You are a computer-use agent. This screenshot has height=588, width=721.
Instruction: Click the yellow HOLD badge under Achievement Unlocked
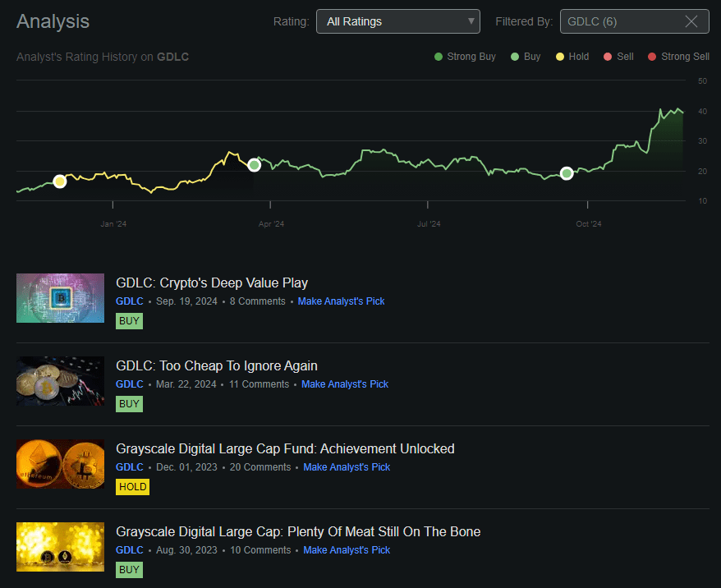click(132, 486)
